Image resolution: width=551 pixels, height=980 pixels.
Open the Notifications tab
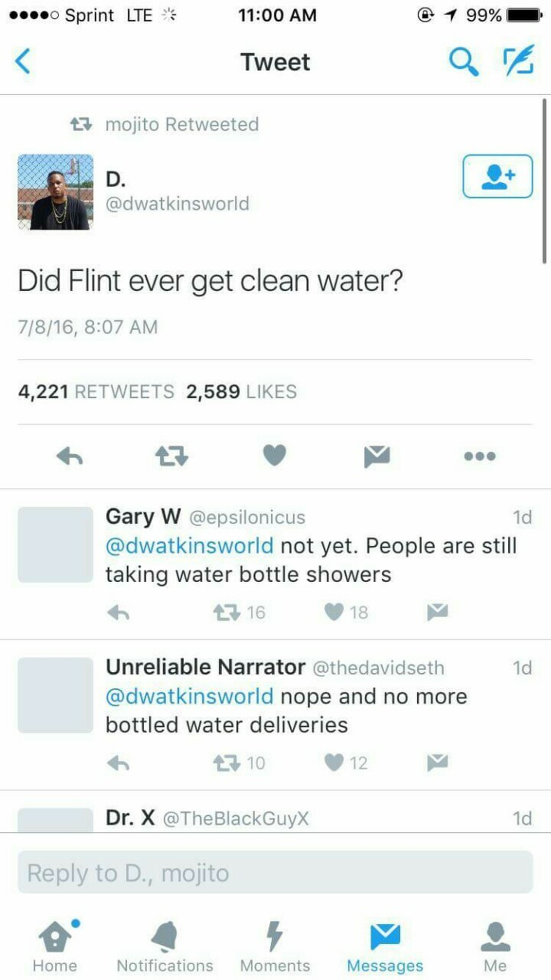pyautogui.click(x=165, y=946)
